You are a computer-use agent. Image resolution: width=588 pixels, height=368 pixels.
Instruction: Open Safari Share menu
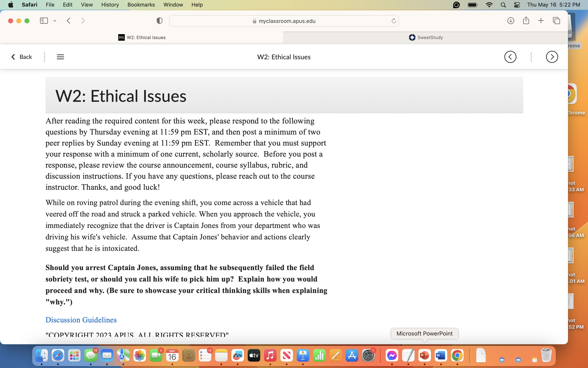(x=526, y=20)
